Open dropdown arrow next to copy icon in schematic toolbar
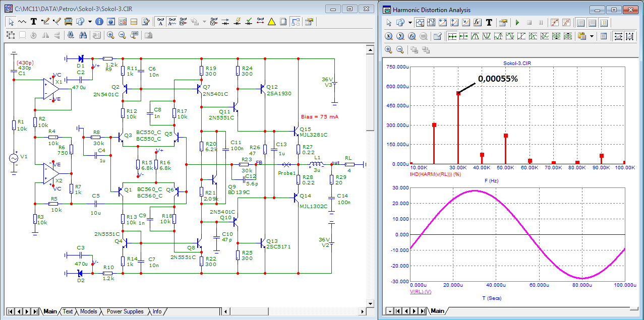Image resolution: width=644 pixels, height=320 pixels. [x=89, y=22]
